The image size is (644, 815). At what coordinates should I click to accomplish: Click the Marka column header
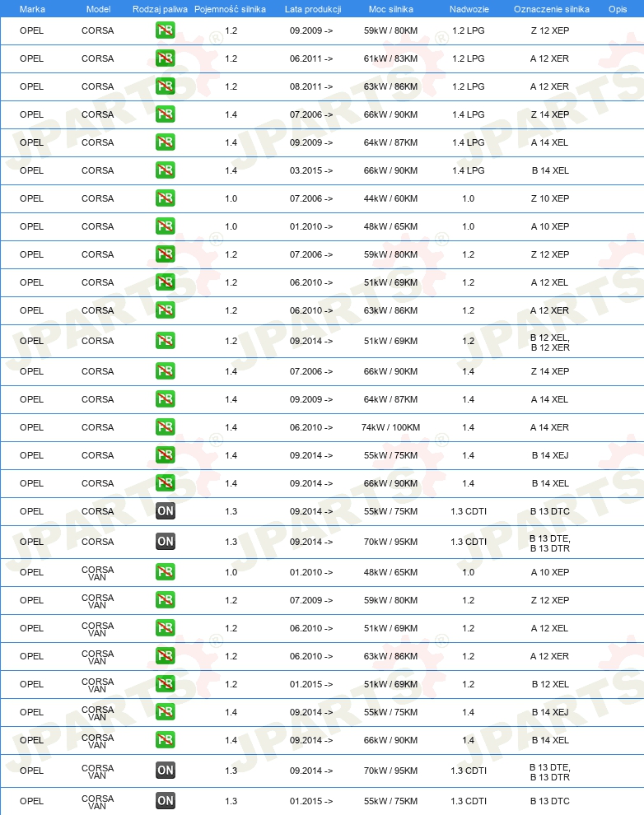[32, 9]
